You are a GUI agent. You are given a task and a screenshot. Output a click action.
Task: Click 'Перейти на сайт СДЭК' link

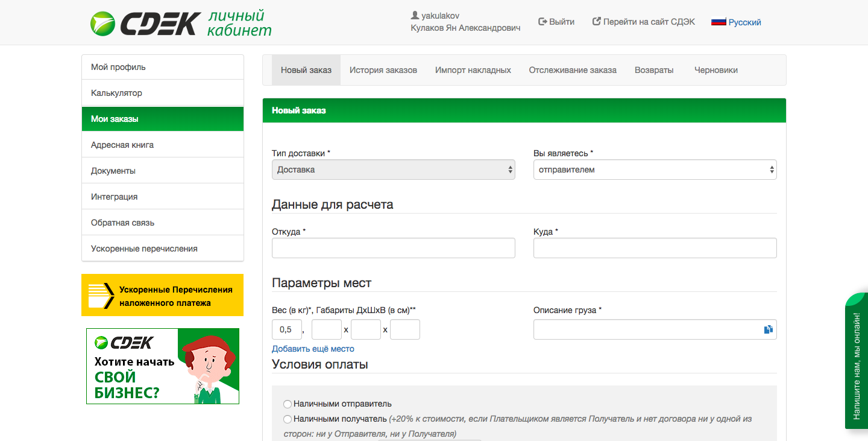643,22
